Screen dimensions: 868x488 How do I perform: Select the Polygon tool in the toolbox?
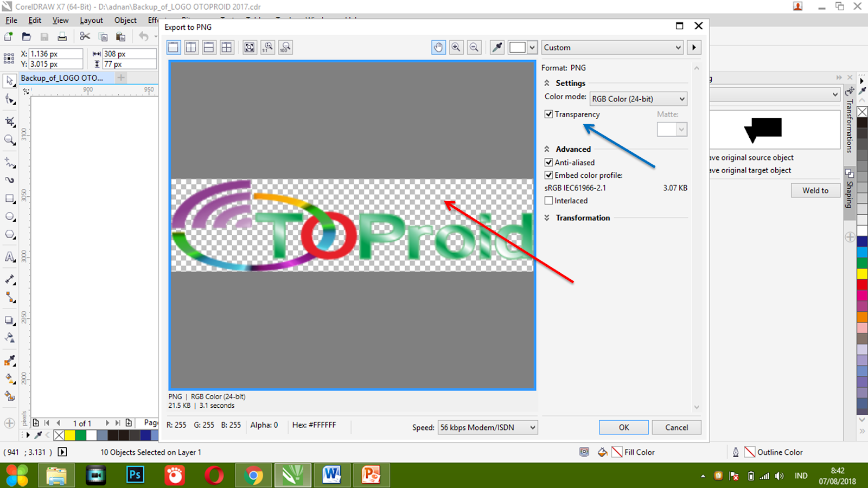click(x=10, y=235)
